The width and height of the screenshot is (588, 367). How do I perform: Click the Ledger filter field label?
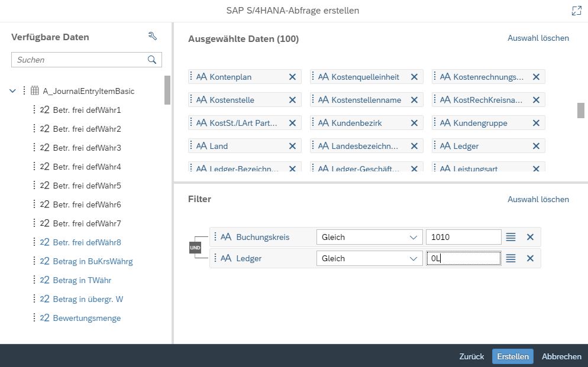[249, 258]
